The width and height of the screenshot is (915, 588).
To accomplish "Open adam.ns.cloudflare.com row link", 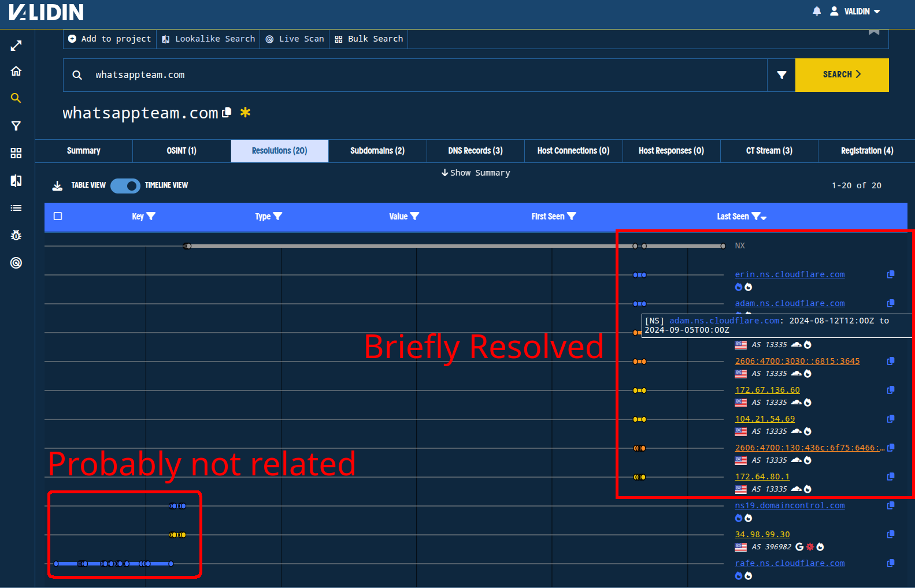I will [x=790, y=303].
